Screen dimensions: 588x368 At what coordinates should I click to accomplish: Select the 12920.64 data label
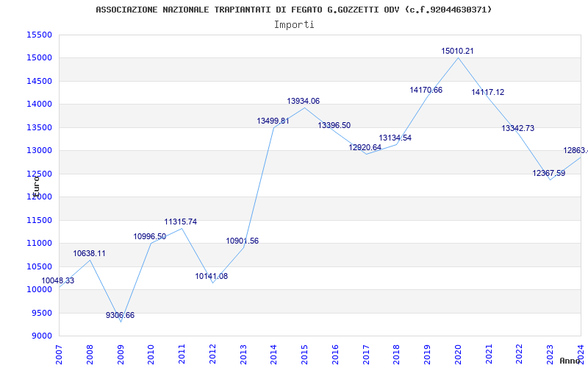point(365,148)
